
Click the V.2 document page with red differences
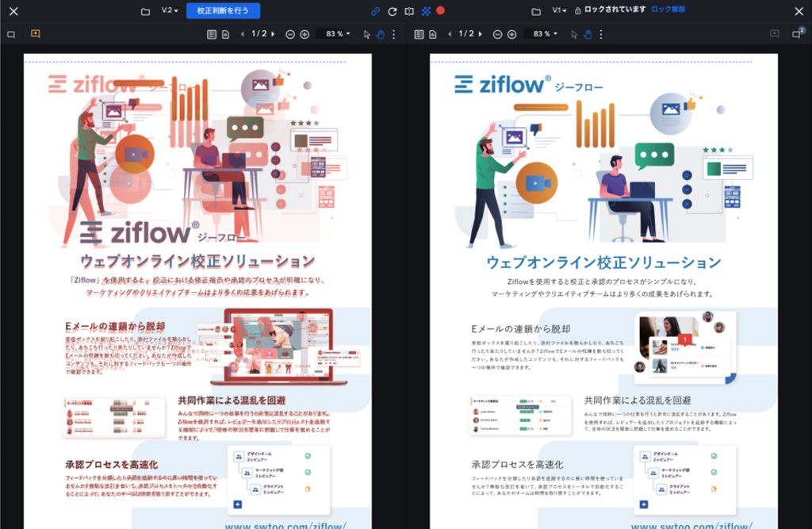coord(197,291)
